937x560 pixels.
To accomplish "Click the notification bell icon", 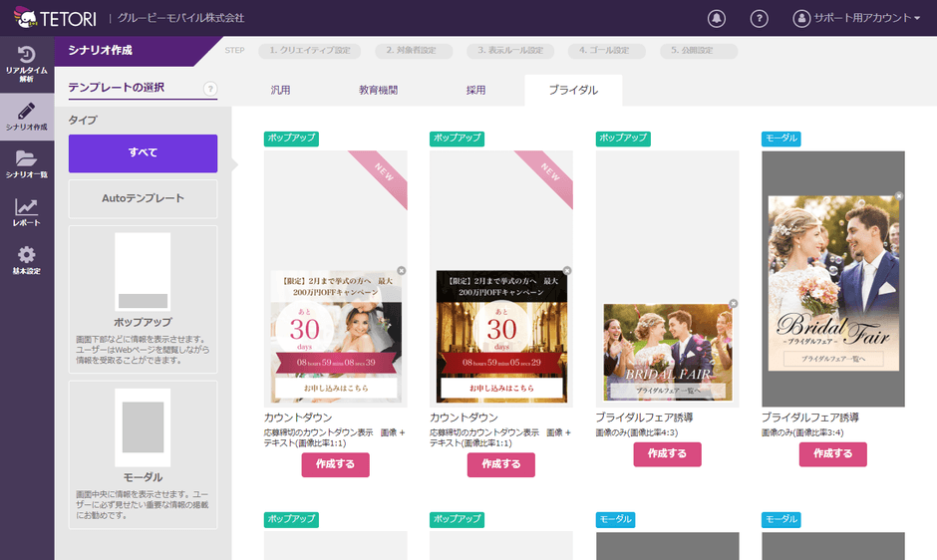I will coord(717,18).
